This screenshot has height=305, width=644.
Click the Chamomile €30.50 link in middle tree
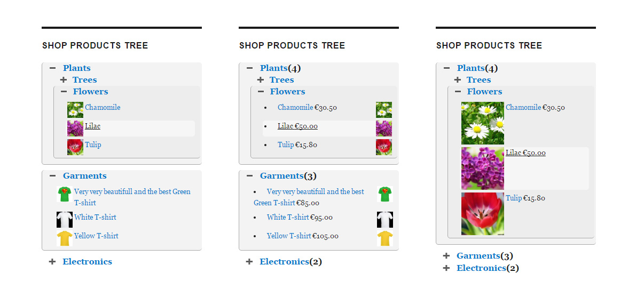pyautogui.click(x=307, y=108)
